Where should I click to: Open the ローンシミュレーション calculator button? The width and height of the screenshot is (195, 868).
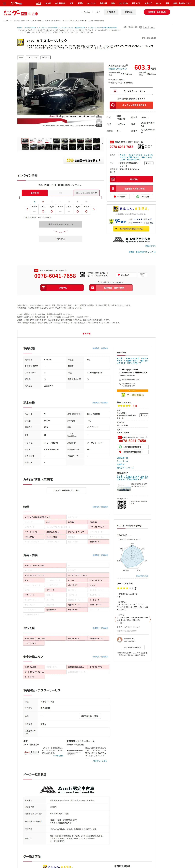tap(131, 91)
